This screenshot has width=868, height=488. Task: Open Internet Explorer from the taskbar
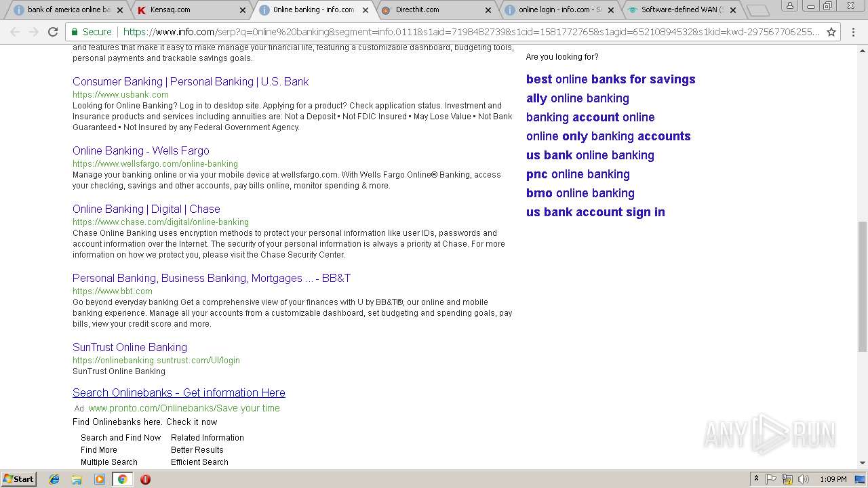54,479
